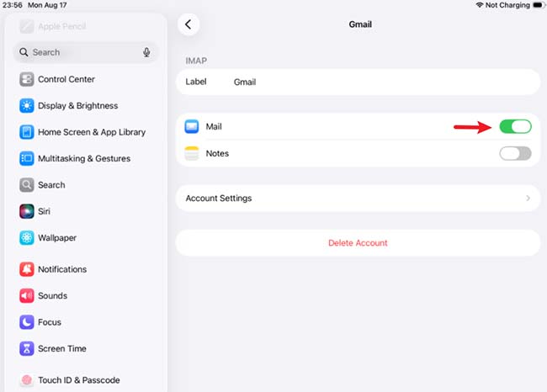Open Wallpaper settings
This screenshot has height=392, width=547.
[86, 238]
